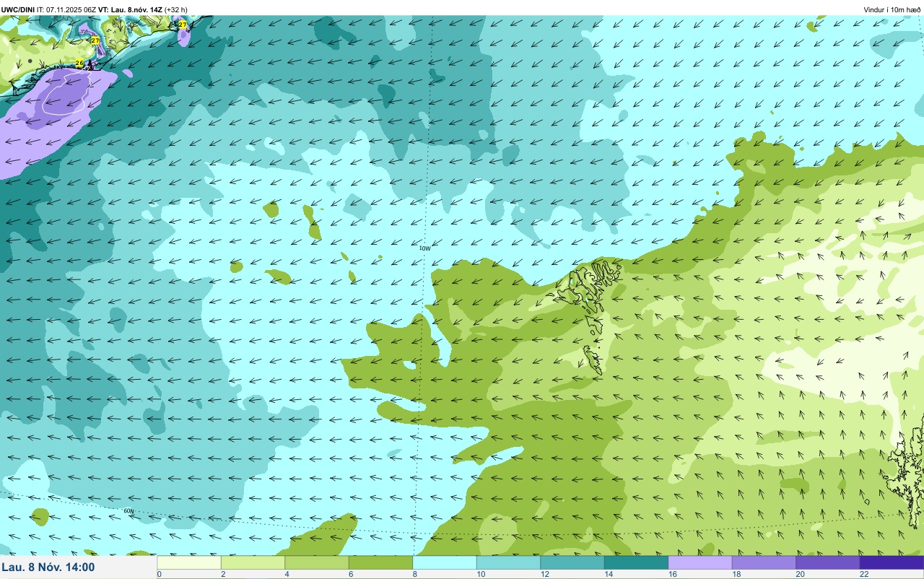Click the 0–2 m/s pale yellow legend swatch
Viewport: 924px width, 579px height.
[189, 562]
